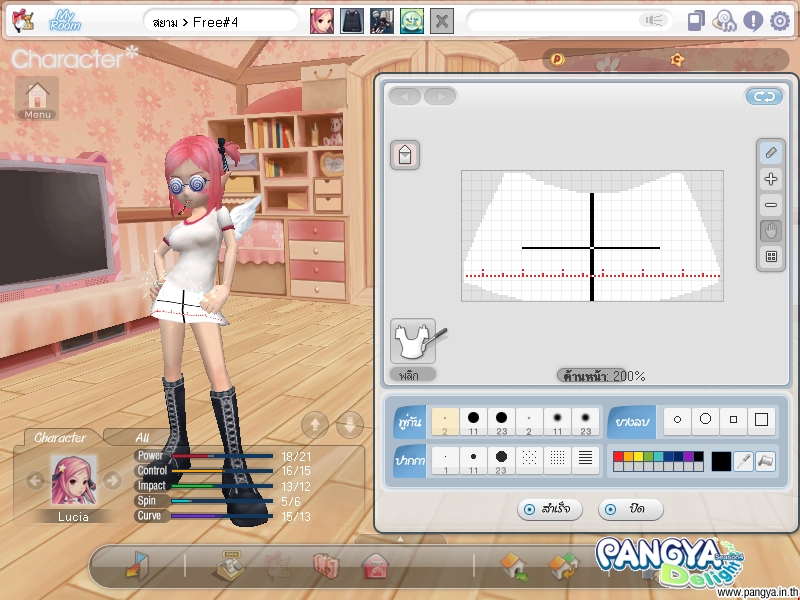Open the clothing template icon
Viewport: 800px width, 600px height.
405,155
